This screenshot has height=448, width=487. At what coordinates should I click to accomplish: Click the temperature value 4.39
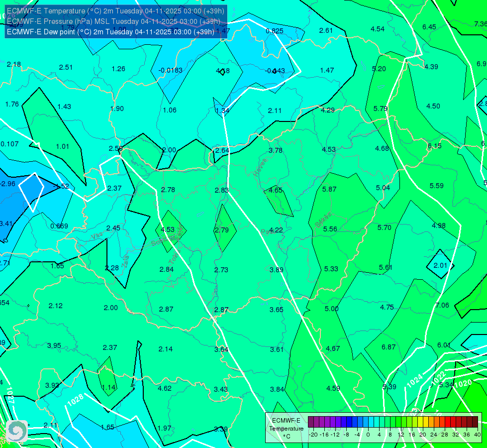coord(431,67)
